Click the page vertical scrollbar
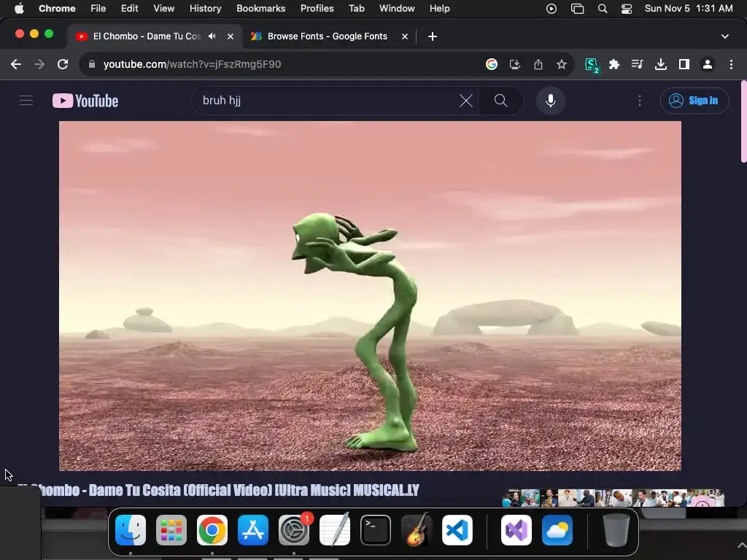747x560 pixels. point(743,122)
